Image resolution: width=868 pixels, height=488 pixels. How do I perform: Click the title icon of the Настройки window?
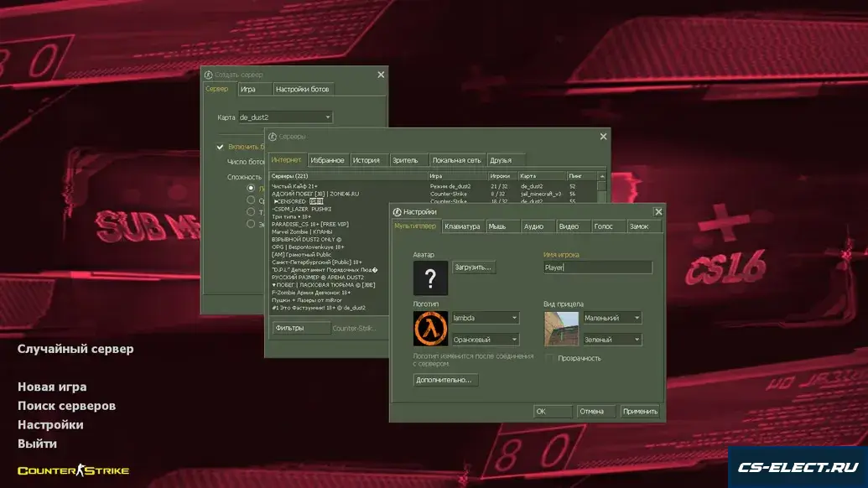[x=397, y=212]
